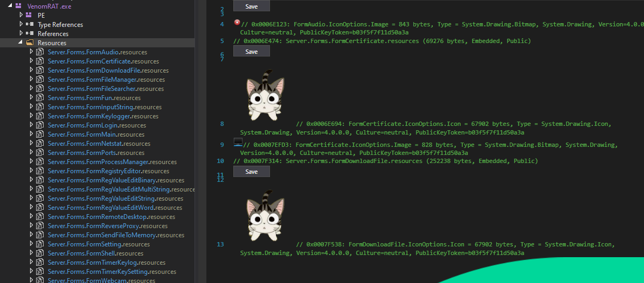Click the FormShell.resources file icon
This screenshot has height=283, width=644.
[40, 253]
